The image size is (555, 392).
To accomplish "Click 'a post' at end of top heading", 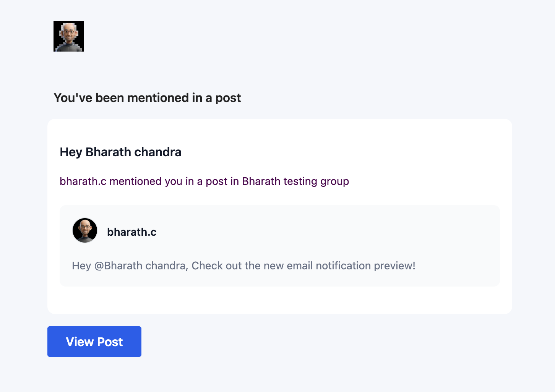I will (223, 98).
